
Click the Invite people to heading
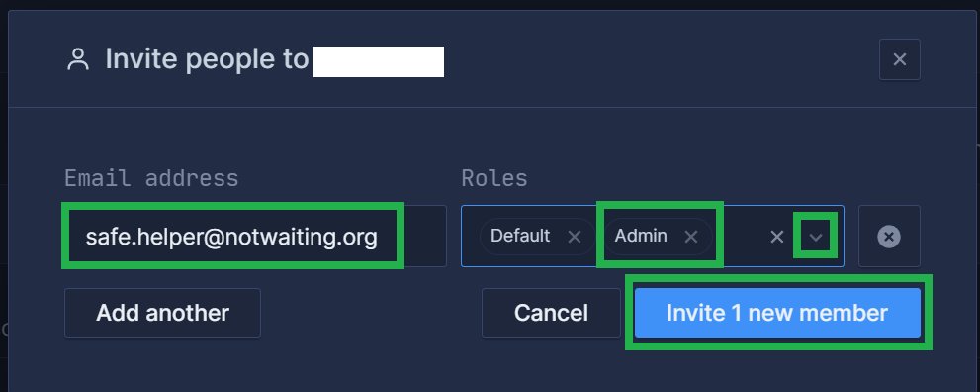point(207,59)
